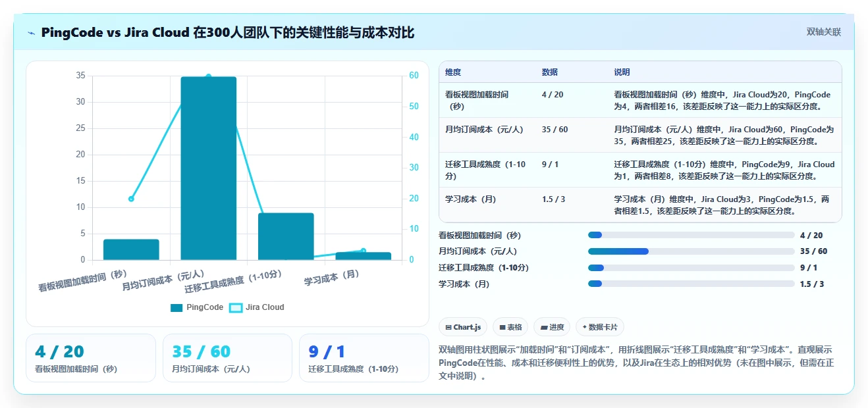This screenshot has height=408, width=868.
Task: Click table row label 看板视图加载时间（秒）
Action: coord(477,100)
